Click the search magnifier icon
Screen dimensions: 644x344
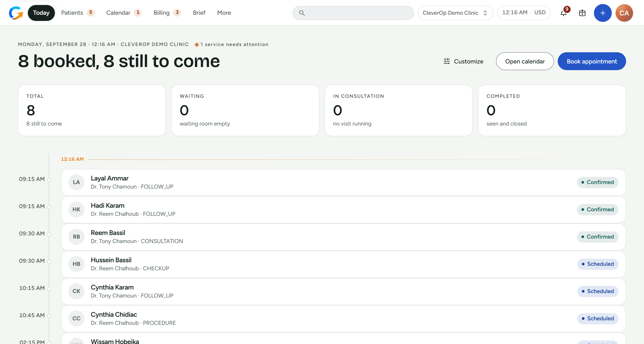pyautogui.click(x=302, y=13)
